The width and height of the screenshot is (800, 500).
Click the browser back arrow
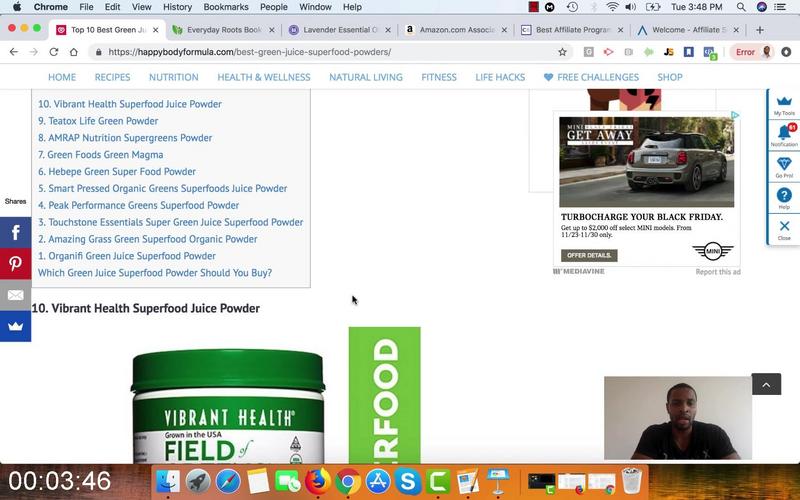coord(14,52)
